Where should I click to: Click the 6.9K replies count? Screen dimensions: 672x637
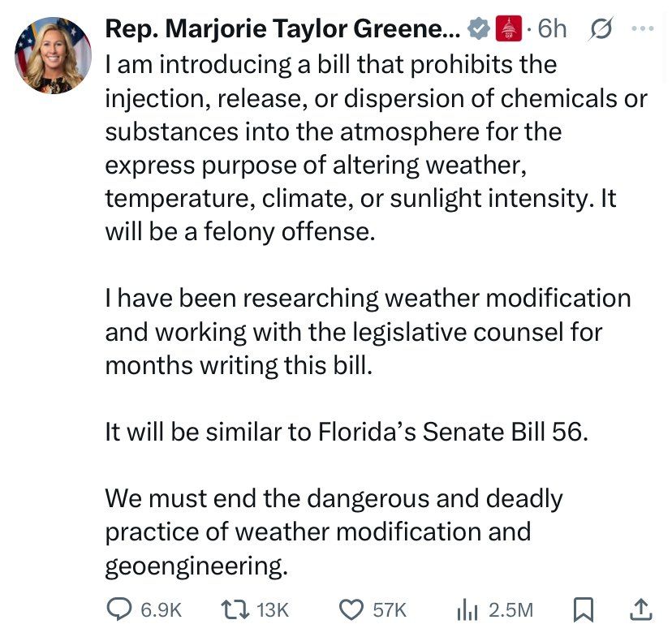click(x=162, y=609)
